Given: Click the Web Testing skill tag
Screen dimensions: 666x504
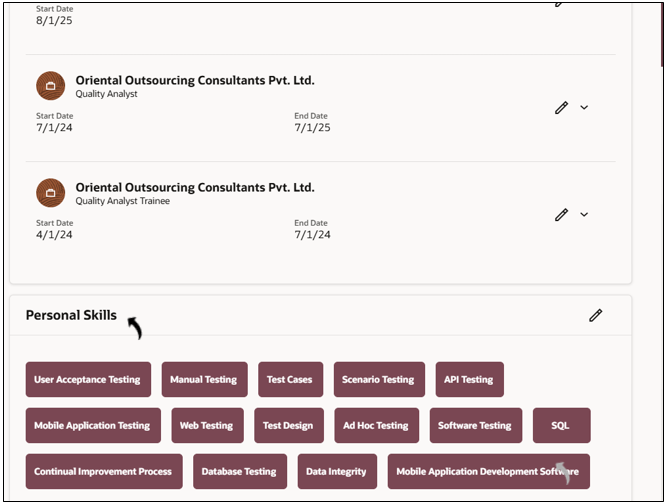Looking at the screenshot, I should [207, 426].
